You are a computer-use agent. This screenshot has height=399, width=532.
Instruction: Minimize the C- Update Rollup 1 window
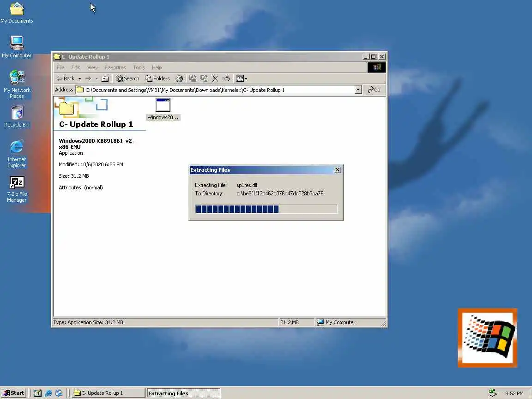(365, 57)
